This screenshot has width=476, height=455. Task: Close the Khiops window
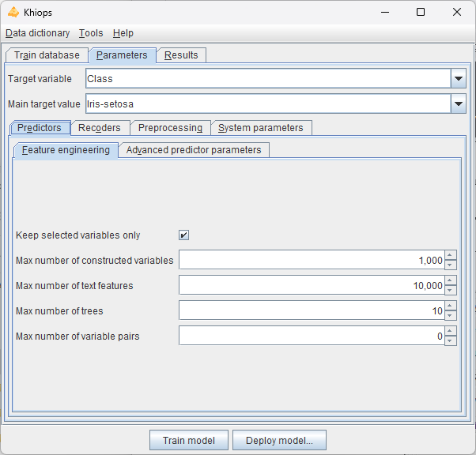457,13
